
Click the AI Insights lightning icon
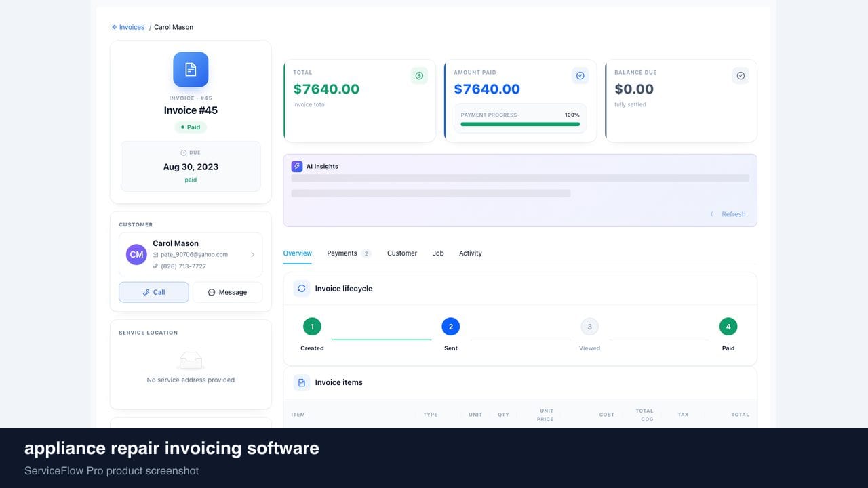click(x=297, y=166)
